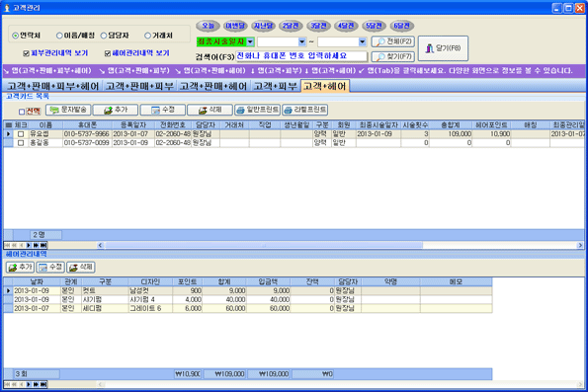Search with 찾기(F7) button
Screen dimensions: 588x392
[393, 56]
